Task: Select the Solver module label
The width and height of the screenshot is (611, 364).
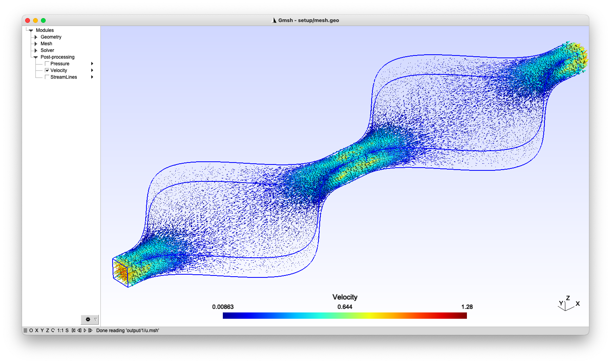Action: pyautogui.click(x=47, y=50)
